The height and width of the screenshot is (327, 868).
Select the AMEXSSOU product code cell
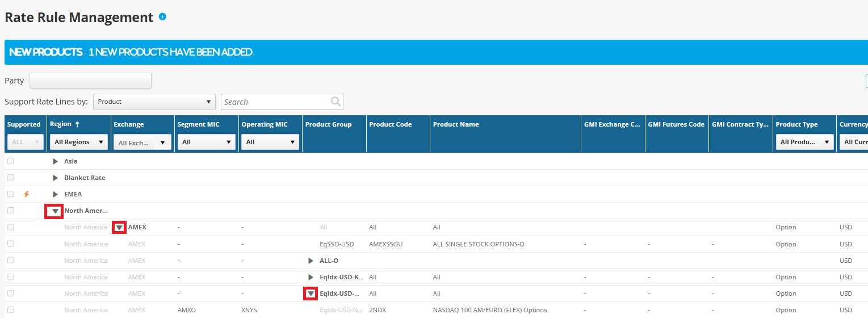coord(386,244)
